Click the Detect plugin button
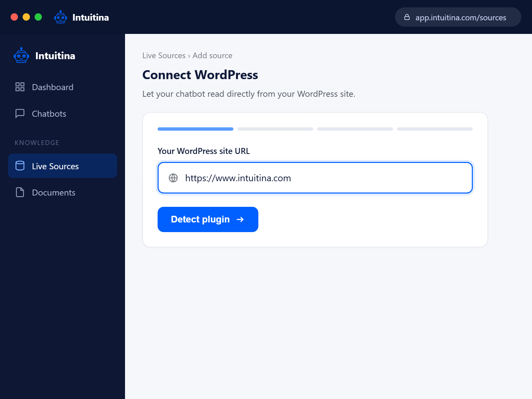Screen dimensions: 532x399 [208, 219]
